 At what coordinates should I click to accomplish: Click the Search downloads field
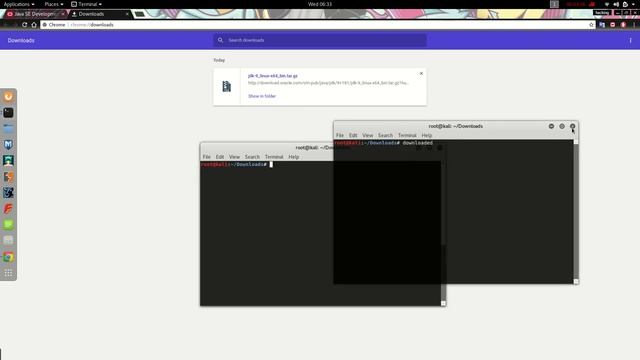320,40
